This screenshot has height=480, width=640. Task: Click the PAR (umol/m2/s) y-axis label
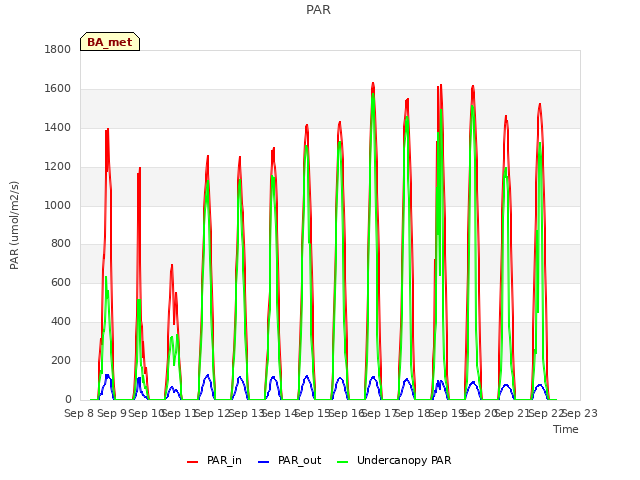14,225
